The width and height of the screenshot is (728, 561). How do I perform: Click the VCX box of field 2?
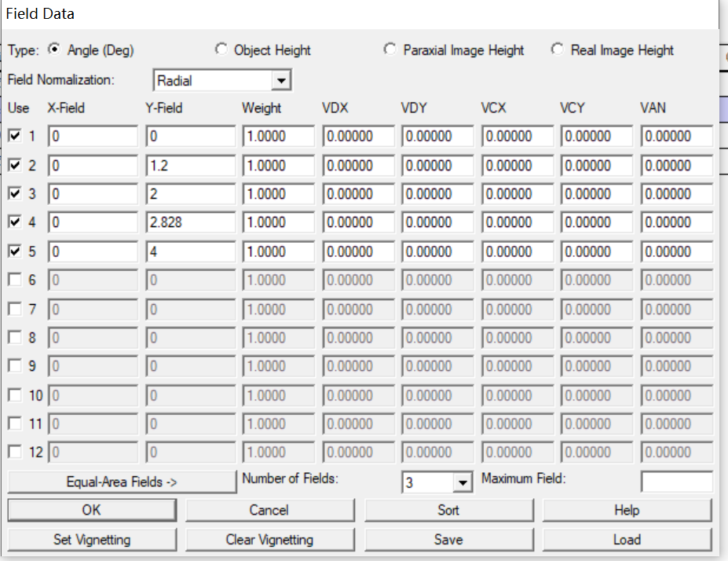(518, 165)
